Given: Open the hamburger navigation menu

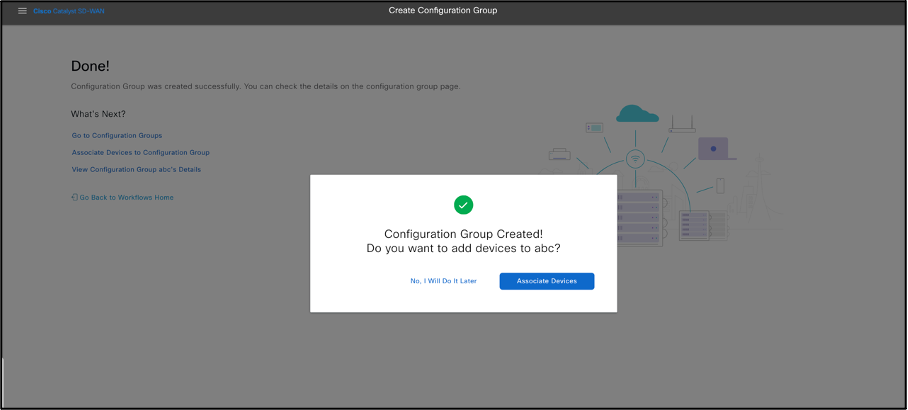Looking at the screenshot, I should (22, 11).
